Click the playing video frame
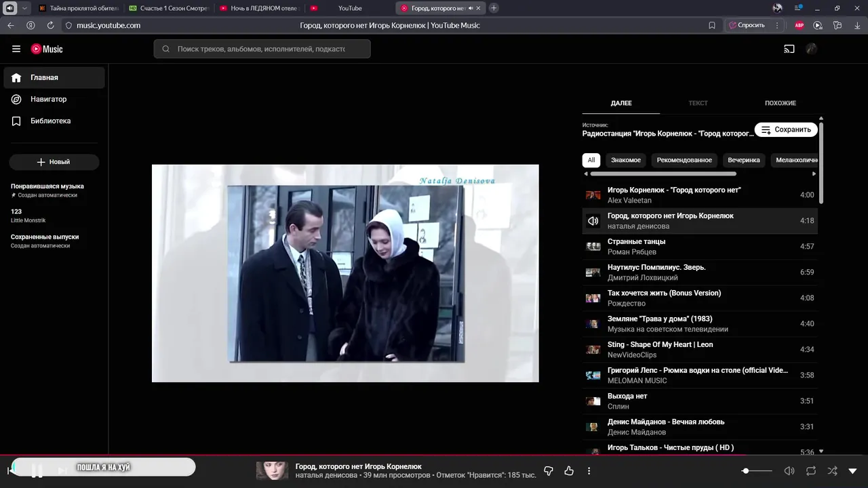Image resolution: width=868 pixels, height=488 pixels. coord(345,273)
